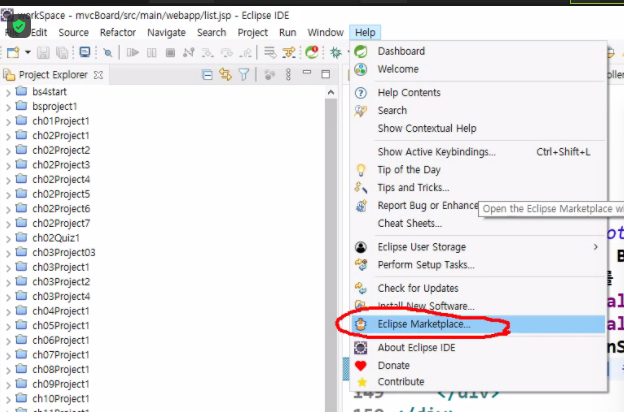This screenshot has width=624, height=412.
Task: Expand the ch03Project03 project
Action: [x=8, y=254]
